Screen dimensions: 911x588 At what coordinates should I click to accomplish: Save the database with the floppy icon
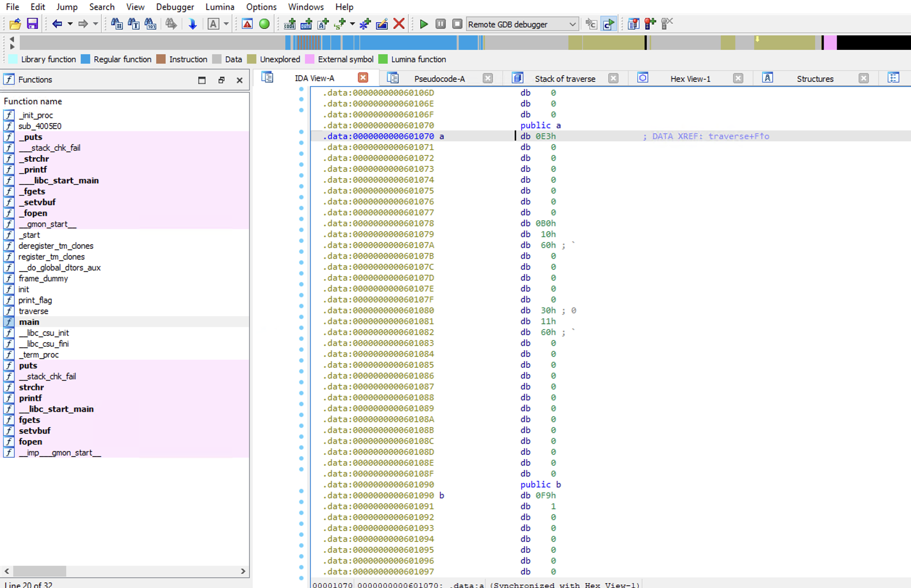click(32, 24)
